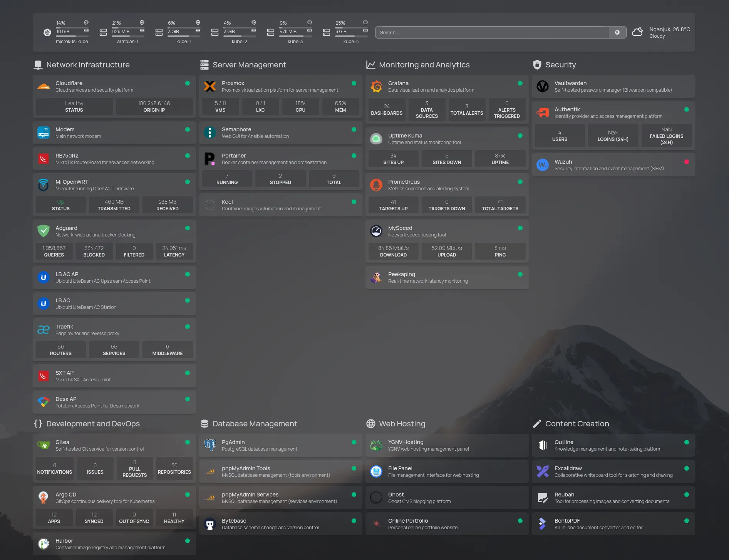The height and width of the screenshot is (560, 729).
Task: Click the Authentik logo icon
Action: (543, 112)
